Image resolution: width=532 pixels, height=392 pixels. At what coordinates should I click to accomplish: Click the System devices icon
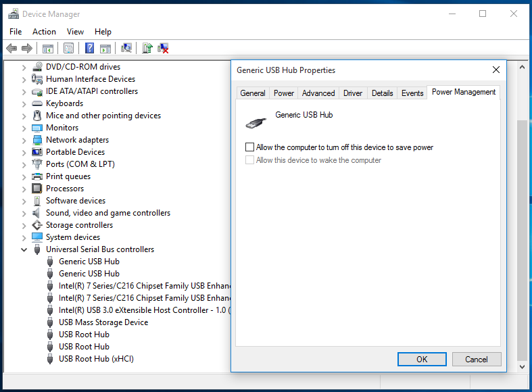[x=37, y=237]
